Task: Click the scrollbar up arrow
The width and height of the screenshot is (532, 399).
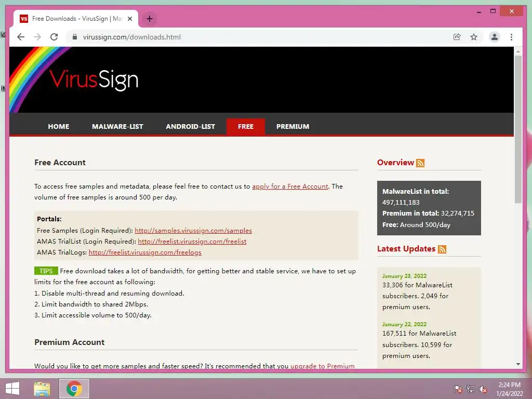Action: (x=518, y=51)
